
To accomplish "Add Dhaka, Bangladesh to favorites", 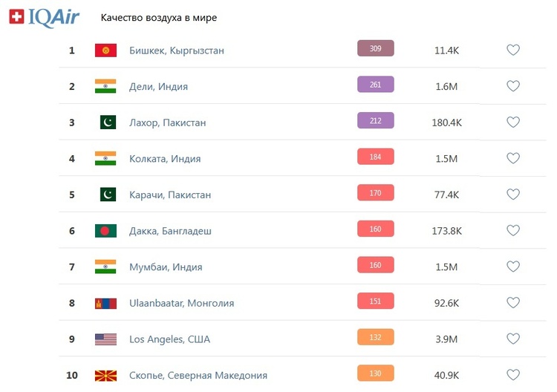I will pos(513,230).
